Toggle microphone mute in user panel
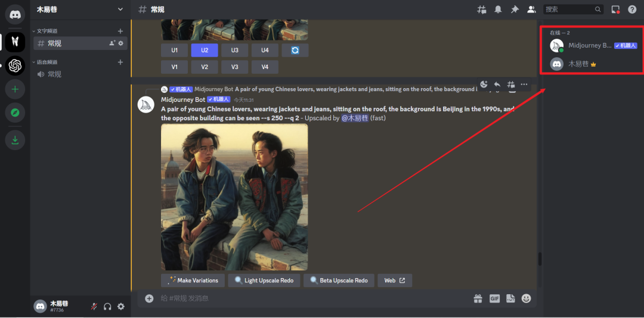 pyautogui.click(x=94, y=306)
